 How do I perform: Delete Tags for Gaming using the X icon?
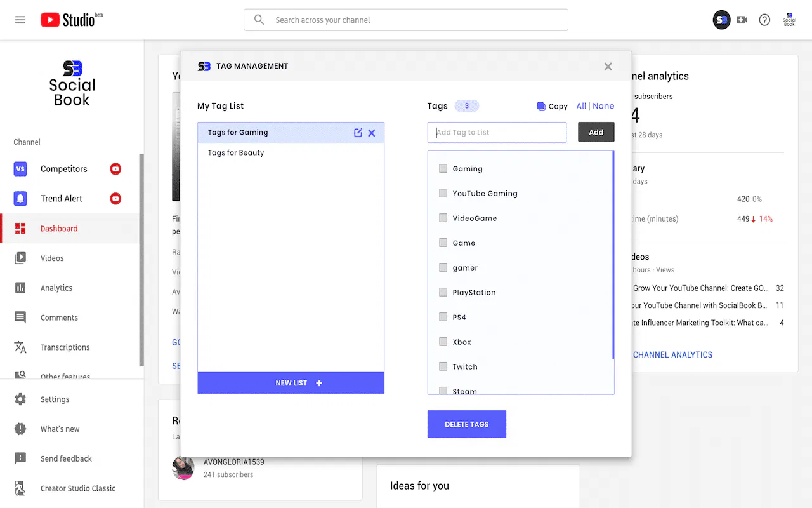click(372, 133)
